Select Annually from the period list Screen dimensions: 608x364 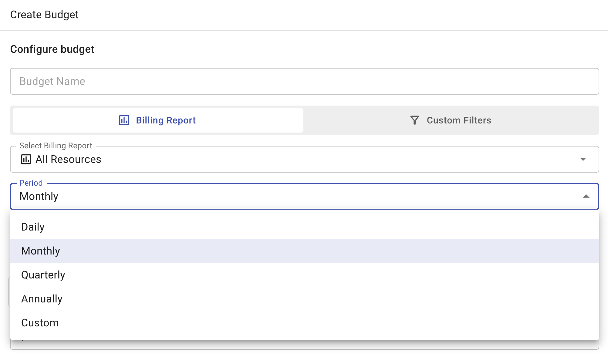coord(42,299)
